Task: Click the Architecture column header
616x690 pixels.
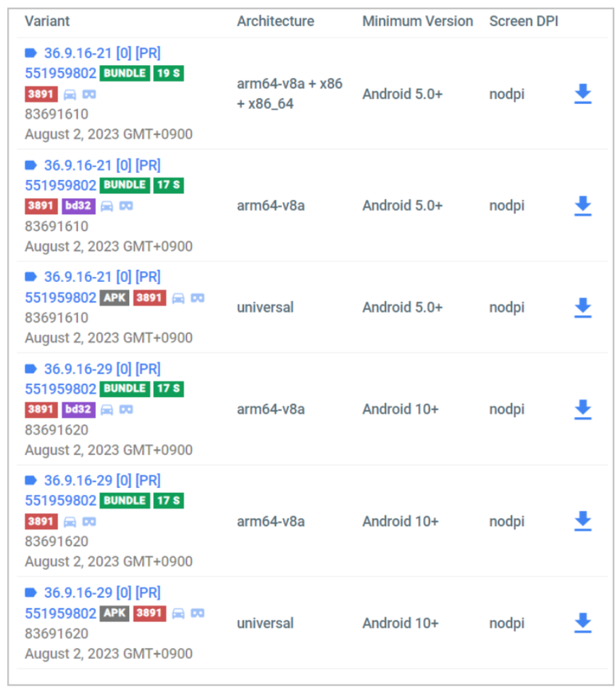Action: point(276,21)
